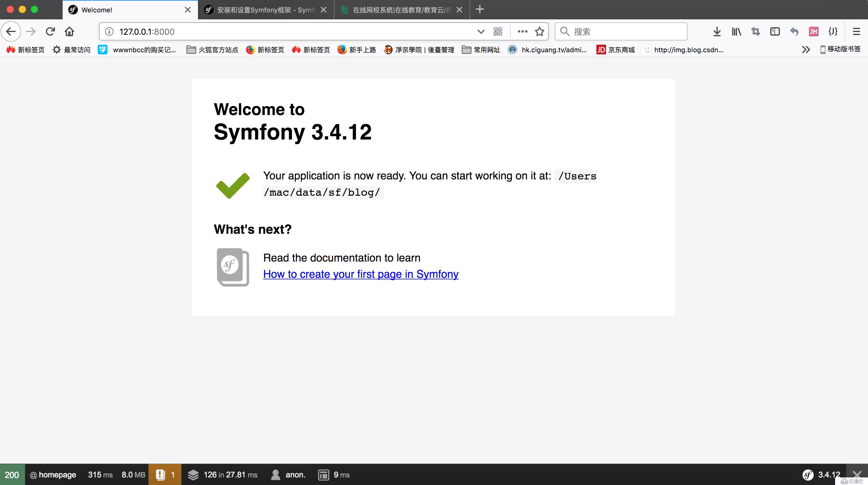Open 最常访问 bookmark

point(72,50)
